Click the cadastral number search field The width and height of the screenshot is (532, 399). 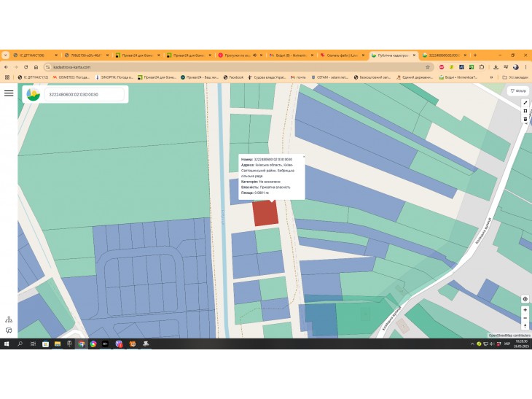[x=84, y=94]
